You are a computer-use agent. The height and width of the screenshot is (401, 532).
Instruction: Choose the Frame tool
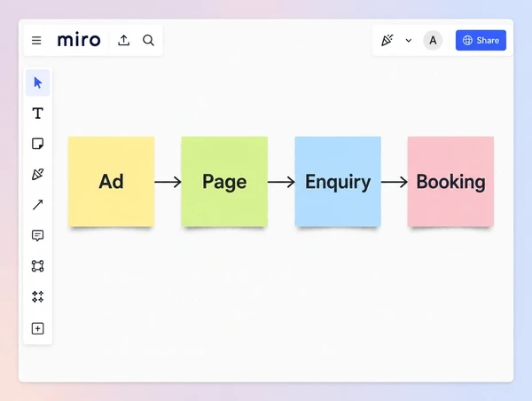point(37,266)
